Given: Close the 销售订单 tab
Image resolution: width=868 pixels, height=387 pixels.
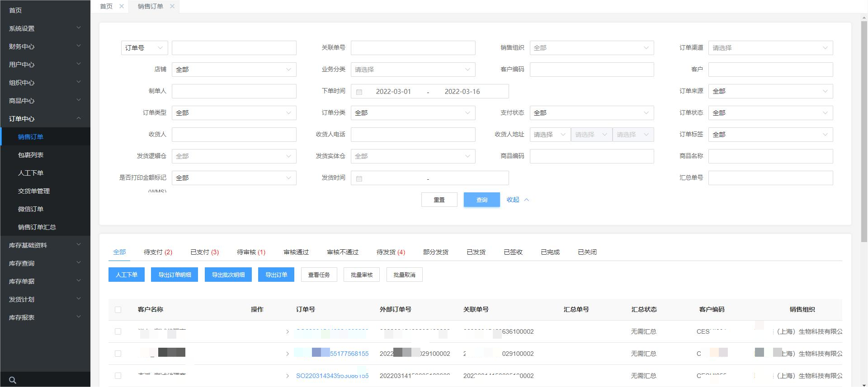Looking at the screenshot, I should click(172, 6).
